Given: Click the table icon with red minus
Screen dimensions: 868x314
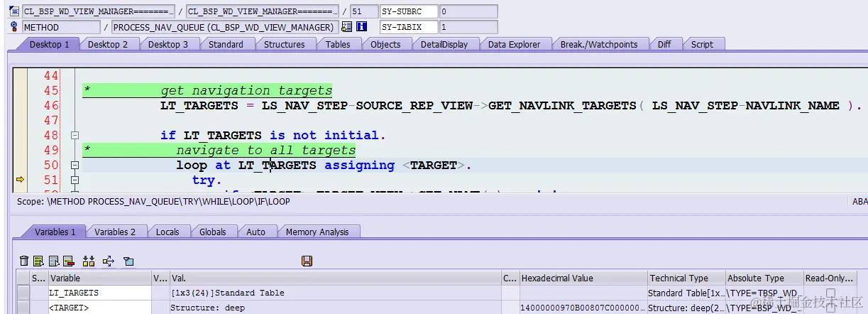Looking at the screenshot, I should [x=68, y=261].
